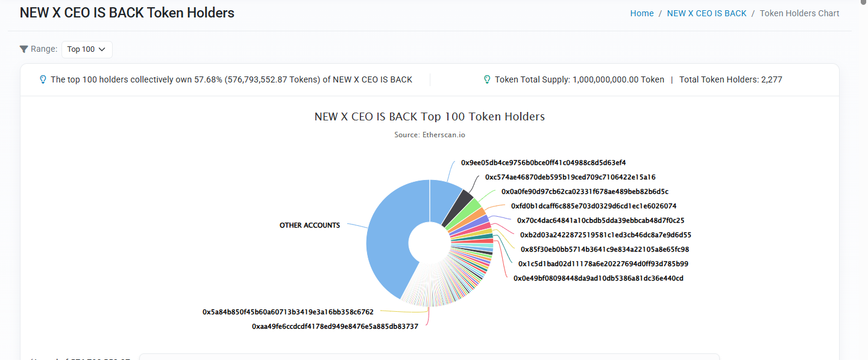This screenshot has height=360, width=868.
Task: Click the filter icon next to Range
Action: [24, 49]
